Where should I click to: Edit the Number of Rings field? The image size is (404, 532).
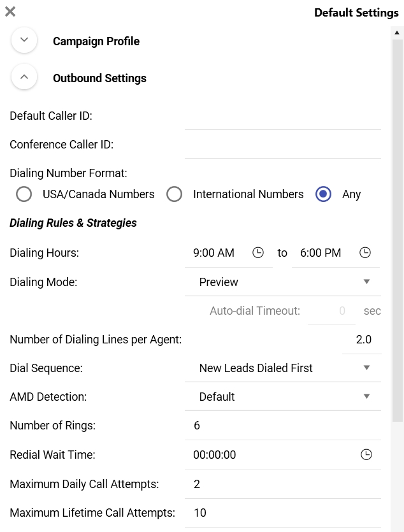tap(282, 426)
